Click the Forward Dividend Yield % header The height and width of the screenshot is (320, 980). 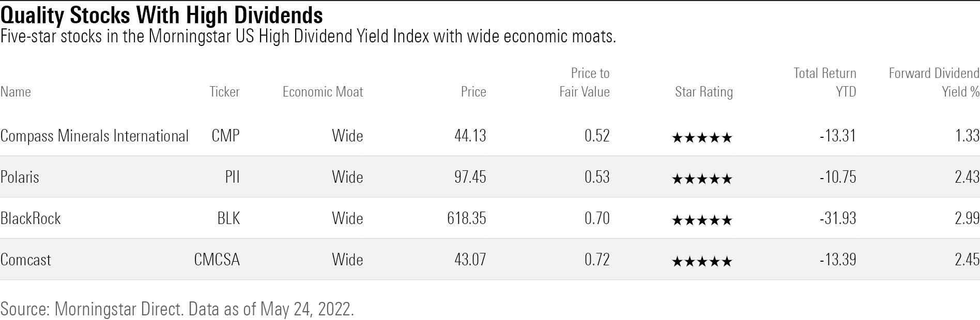(x=934, y=83)
